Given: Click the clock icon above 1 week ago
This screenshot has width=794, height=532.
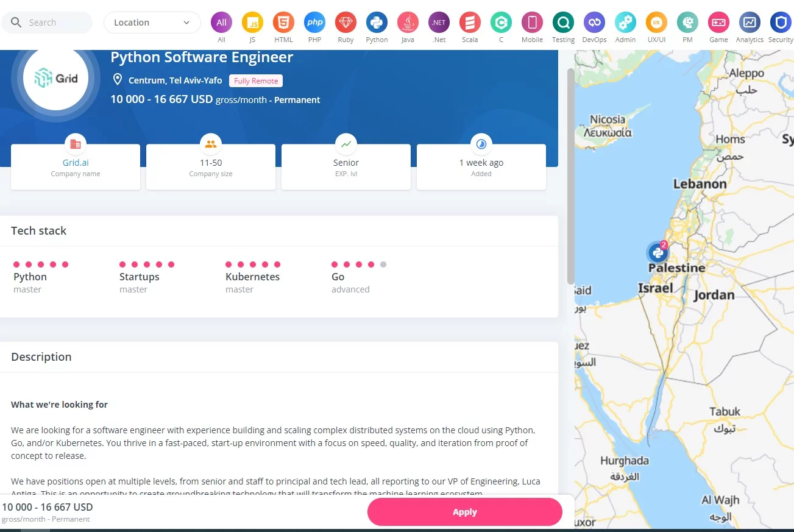Looking at the screenshot, I should (481, 144).
